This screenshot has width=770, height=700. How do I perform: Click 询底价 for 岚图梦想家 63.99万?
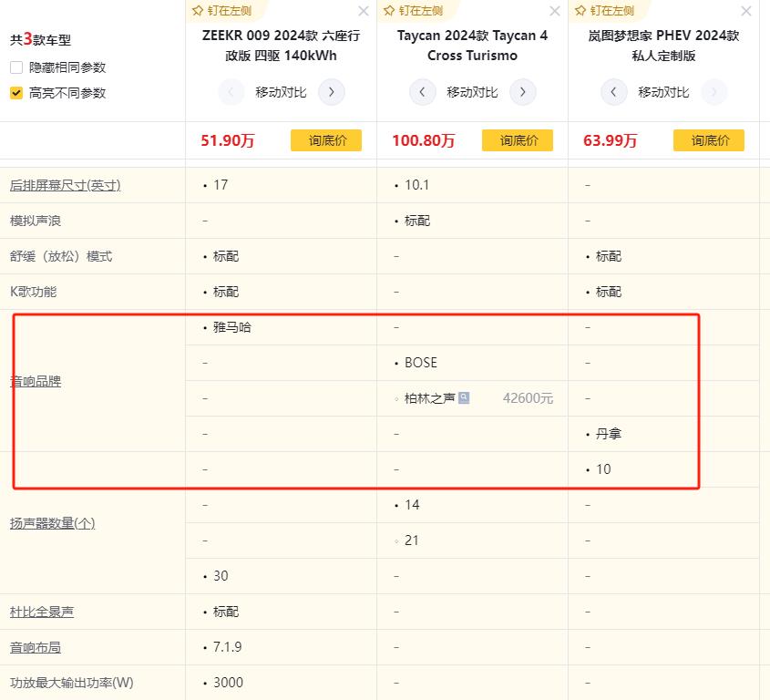[x=709, y=140]
